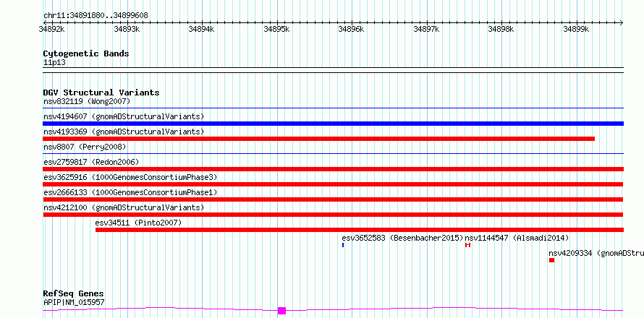
Task: Click the 34896k ruler tick label
Action: tap(351, 29)
